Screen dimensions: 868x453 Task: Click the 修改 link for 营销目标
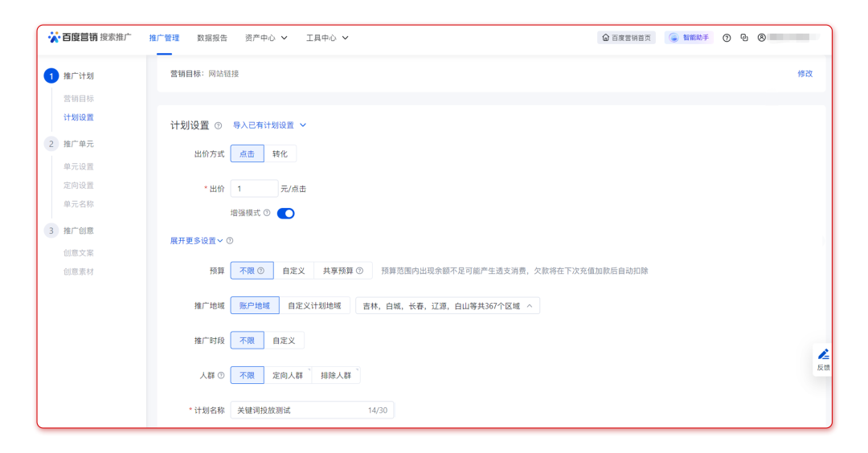805,74
